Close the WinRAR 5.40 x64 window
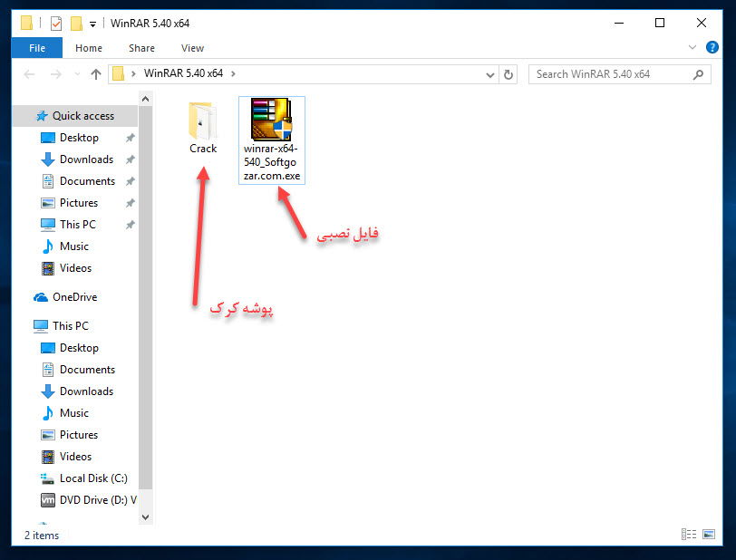Viewport: 736px width, 560px height. pyautogui.click(x=702, y=23)
